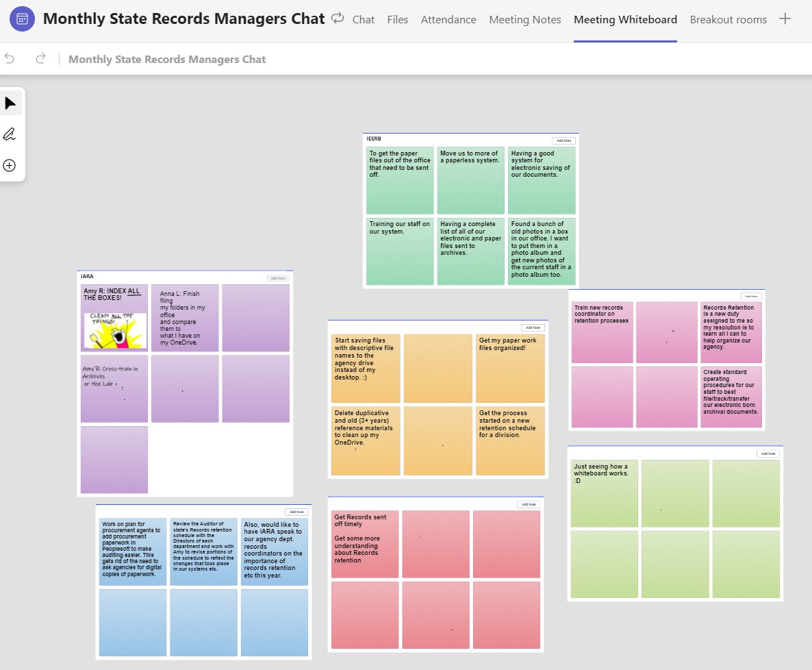The width and height of the screenshot is (812, 670).
Task: Click the redo arrow icon
Action: tap(40, 59)
